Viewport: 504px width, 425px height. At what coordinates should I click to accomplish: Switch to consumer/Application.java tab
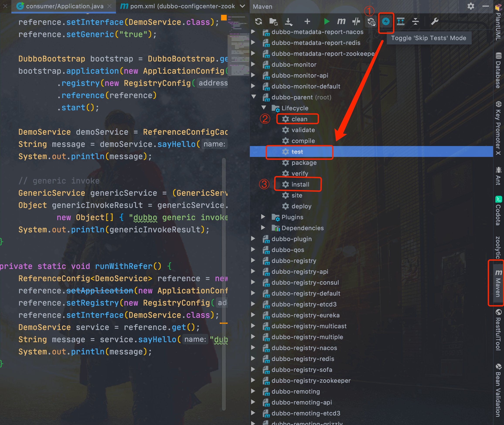65,6
